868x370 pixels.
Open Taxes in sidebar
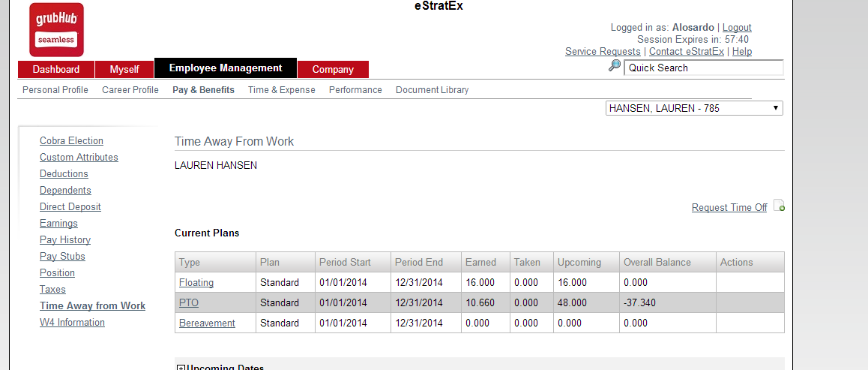click(52, 289)
